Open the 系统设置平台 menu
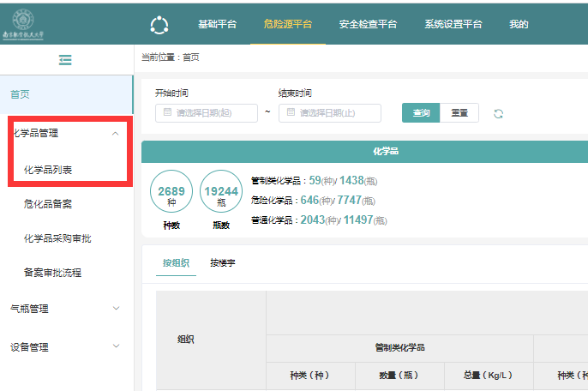This screenshot has height=391, width=588. (453, 24)
